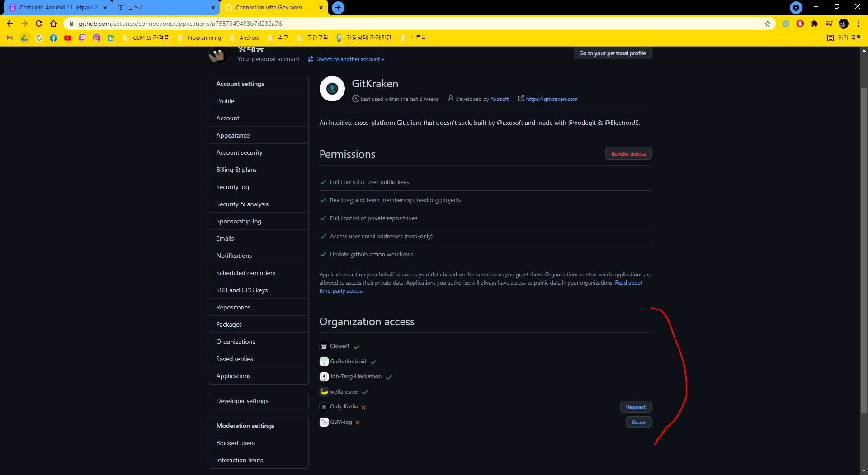Open the Android bookmark folder
Screen dimensions: 868x475
tap(245, 38)
